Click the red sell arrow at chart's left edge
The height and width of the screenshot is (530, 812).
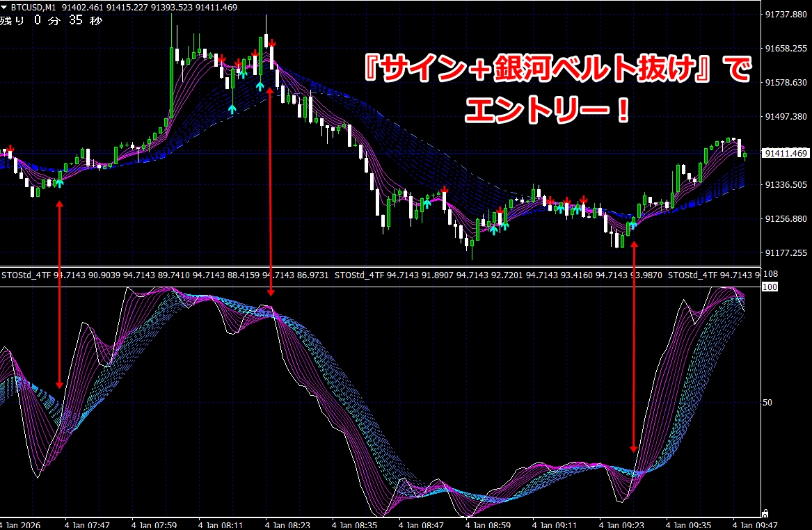click(x=10, y=149)
